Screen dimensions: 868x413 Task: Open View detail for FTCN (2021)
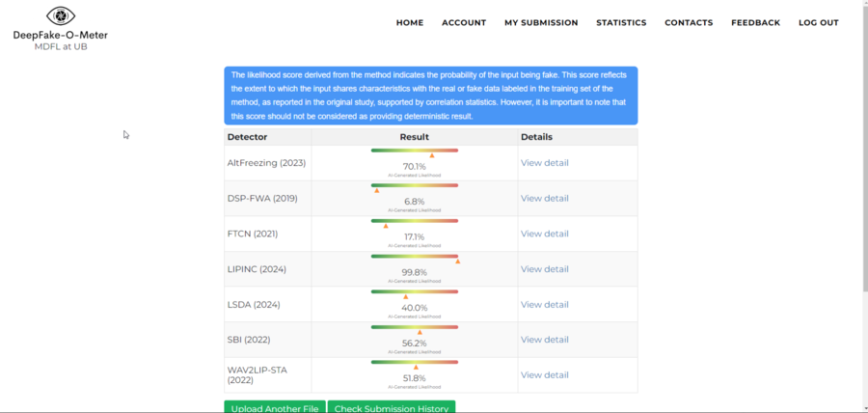544,234
